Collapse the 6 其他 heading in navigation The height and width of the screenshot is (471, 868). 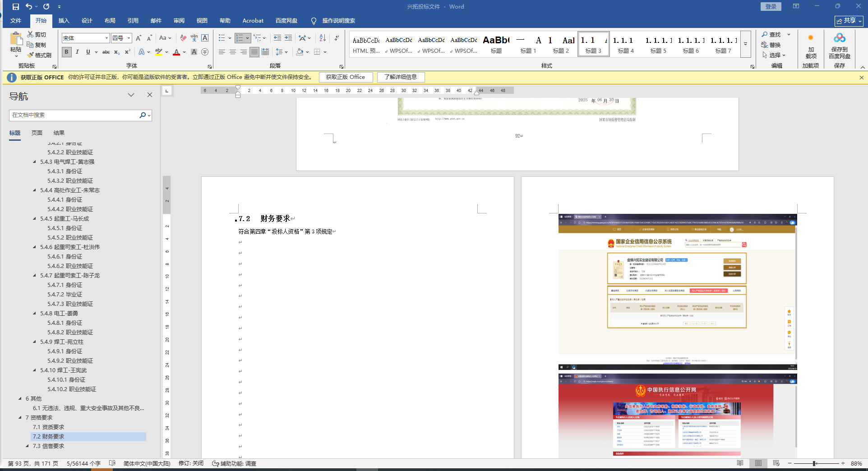20,398
